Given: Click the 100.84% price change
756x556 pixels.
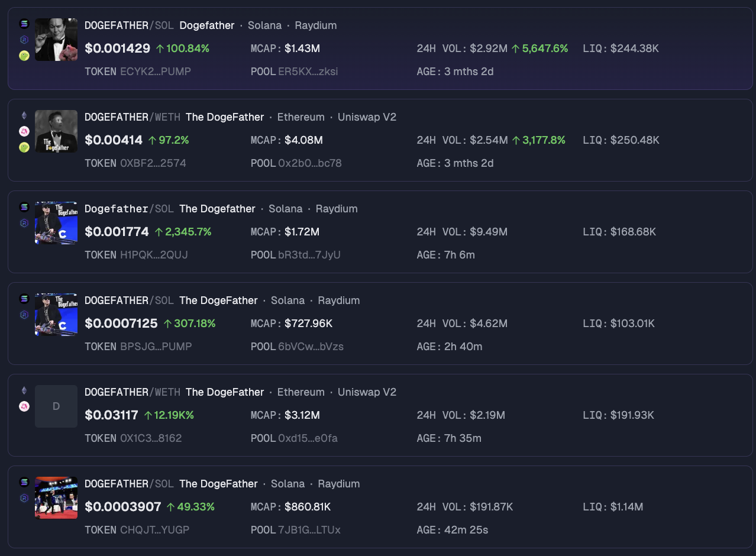Looking at the screenshot, I should (x=183, y=49).
